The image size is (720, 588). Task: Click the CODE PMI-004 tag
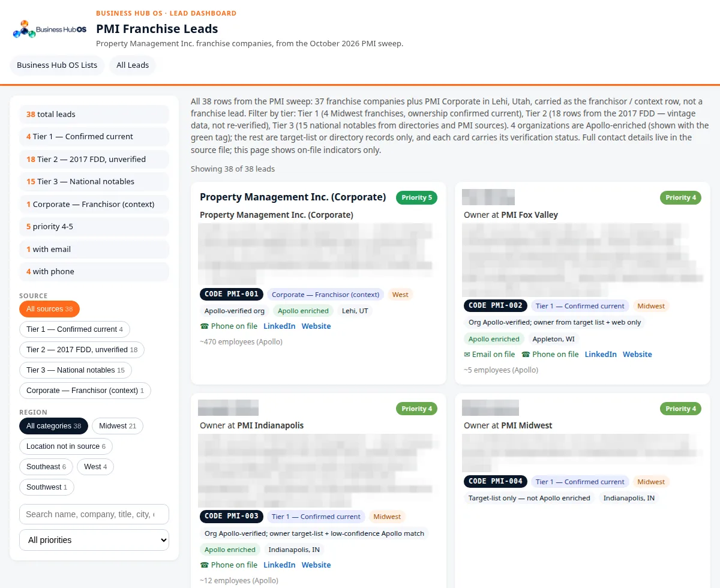(496, 482)
